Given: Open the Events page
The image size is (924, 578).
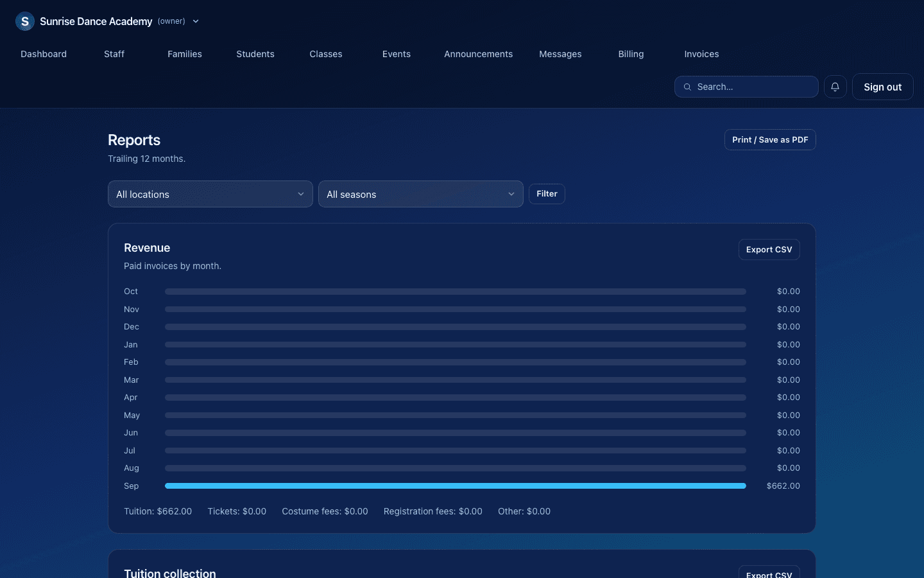Looking at the screenshot, I should tap(397, 54).
